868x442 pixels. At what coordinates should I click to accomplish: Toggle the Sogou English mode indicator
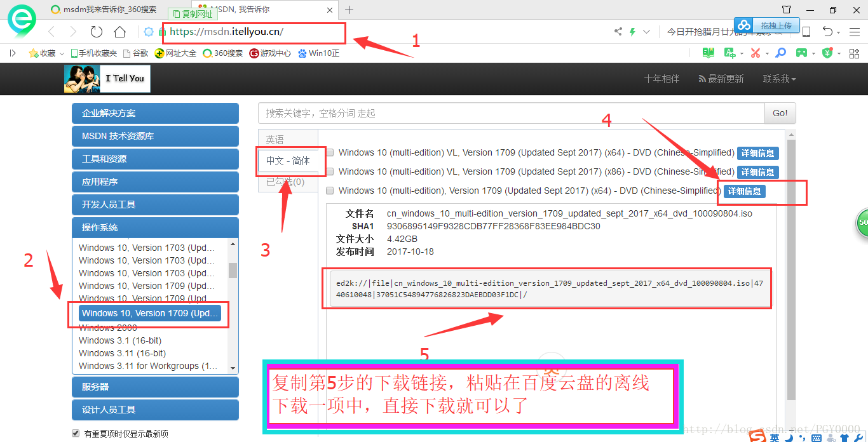point(775,438)
